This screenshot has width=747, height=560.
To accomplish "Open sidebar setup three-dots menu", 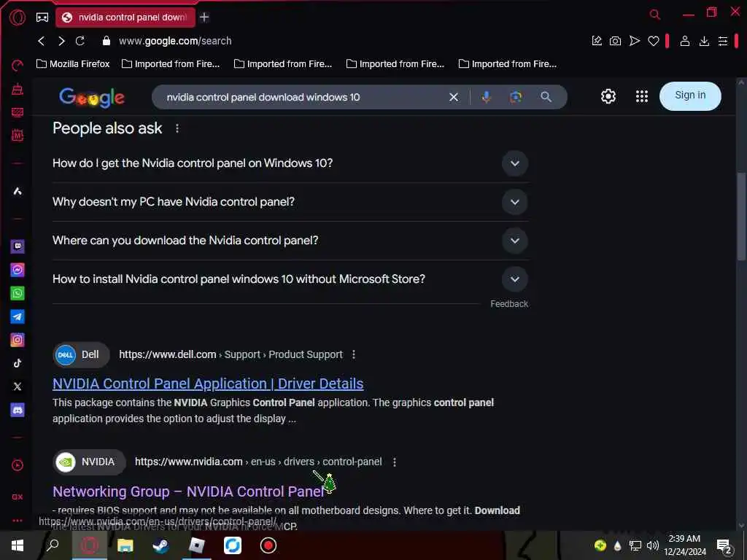I will (x=18, y=521).
